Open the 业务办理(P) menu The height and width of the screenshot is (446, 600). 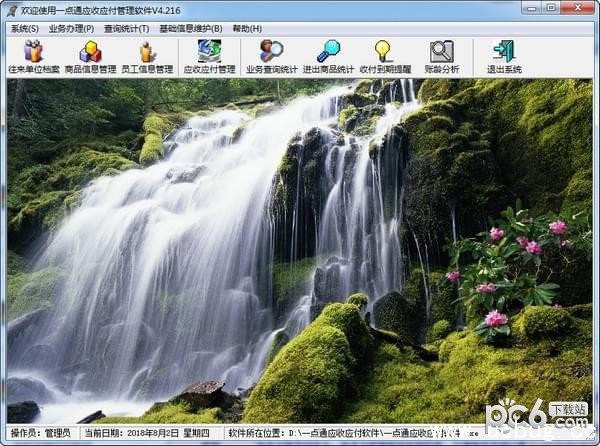coord(71,29)
